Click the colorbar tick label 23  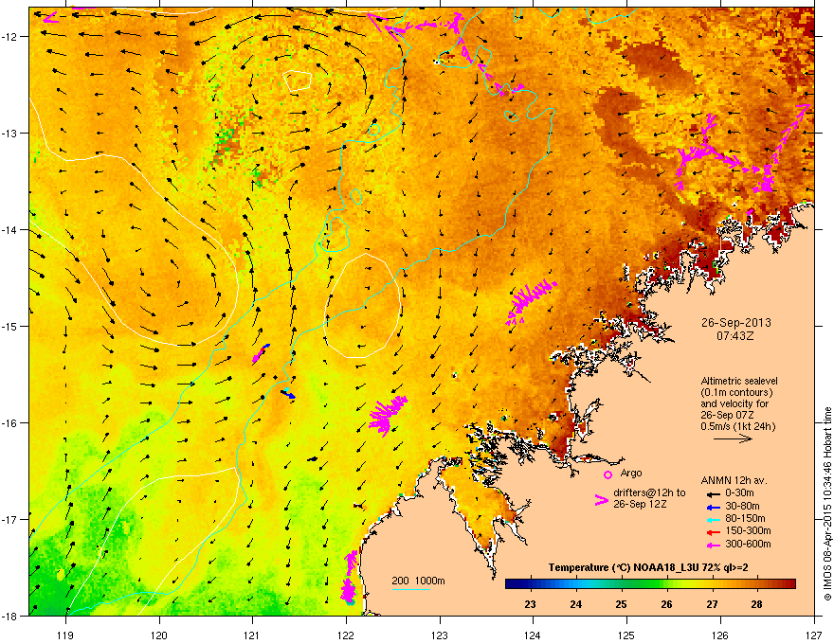point(530,604)
